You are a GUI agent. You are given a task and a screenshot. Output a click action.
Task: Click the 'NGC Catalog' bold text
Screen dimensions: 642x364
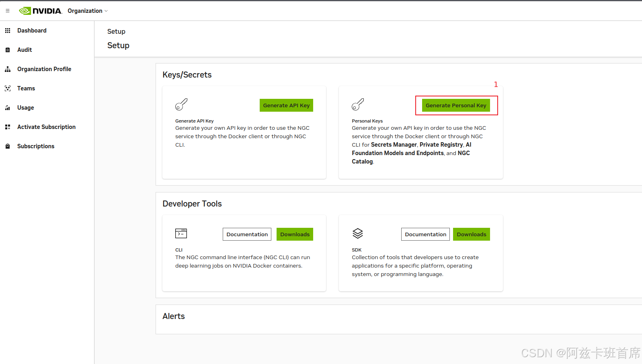click(411, 157)
